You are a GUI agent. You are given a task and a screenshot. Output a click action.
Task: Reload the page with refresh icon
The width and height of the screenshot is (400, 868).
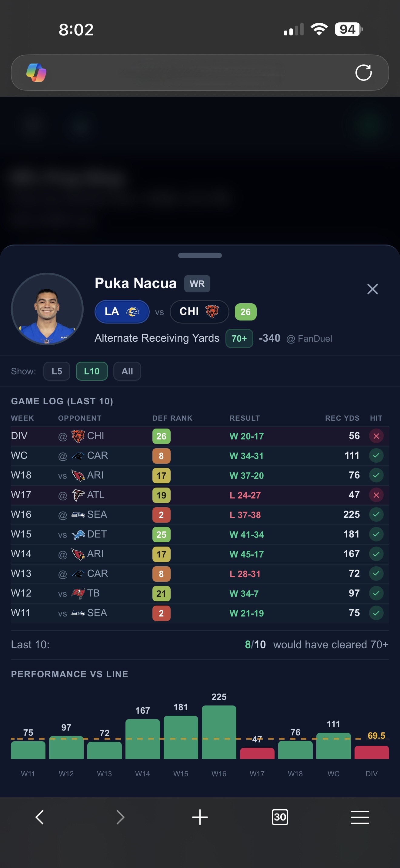coord(363,72)
